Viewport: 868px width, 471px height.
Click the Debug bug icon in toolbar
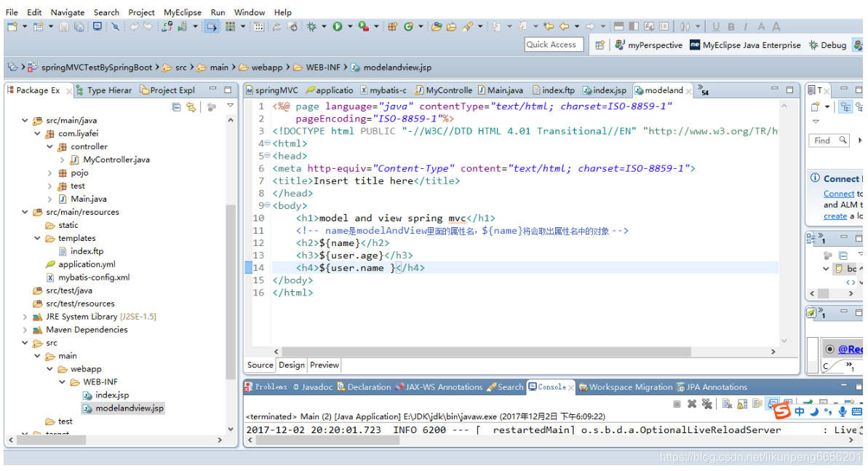(312, 27)
